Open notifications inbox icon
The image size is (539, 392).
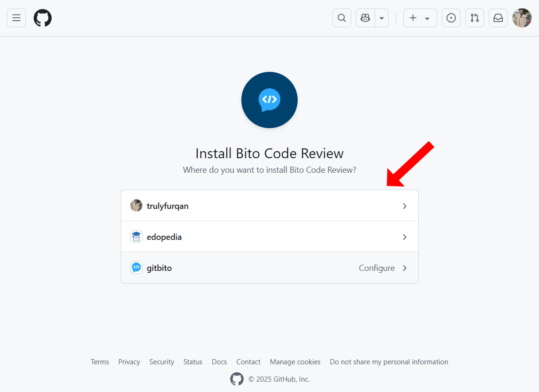(x=498, y=18)
